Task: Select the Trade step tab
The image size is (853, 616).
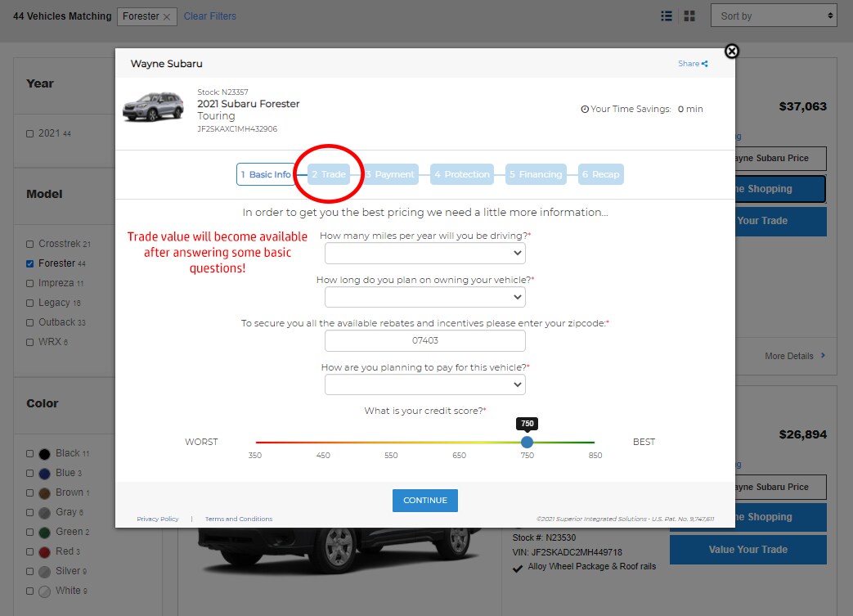Action: point(329,174)
